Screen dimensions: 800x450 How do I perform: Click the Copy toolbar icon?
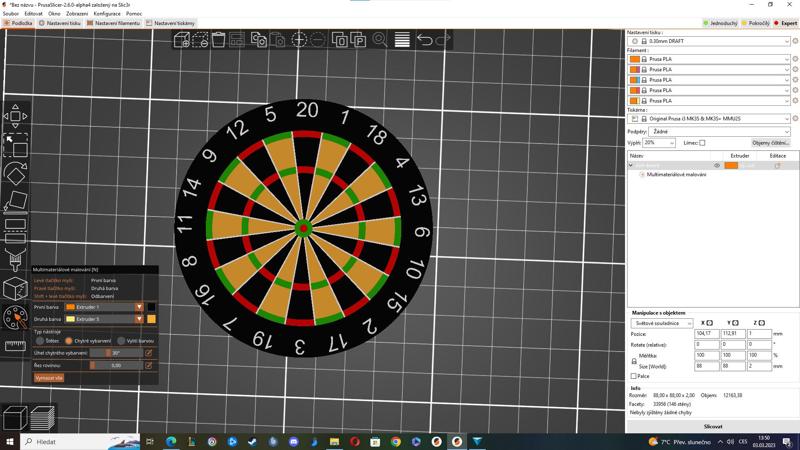point(259,40)
